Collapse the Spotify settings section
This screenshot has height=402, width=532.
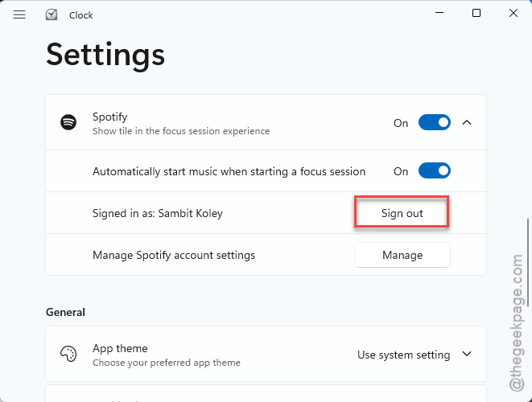pos(467,122)
